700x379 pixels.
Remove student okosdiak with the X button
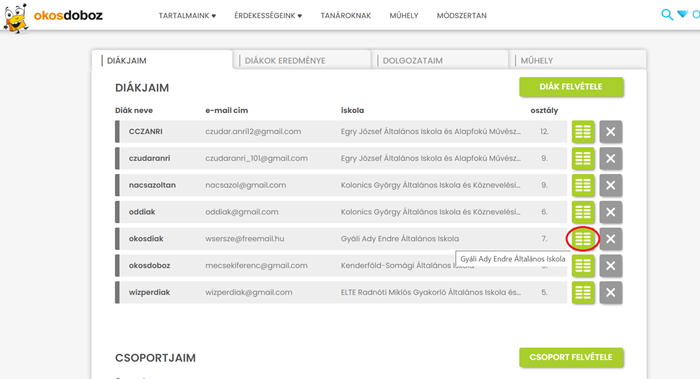(x=611, y=239)
